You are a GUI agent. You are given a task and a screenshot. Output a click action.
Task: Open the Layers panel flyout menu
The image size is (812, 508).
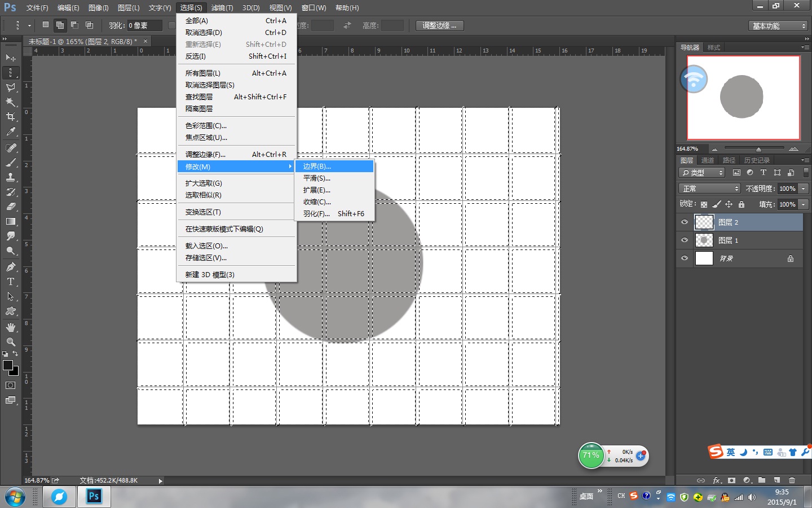click(805, 160)
